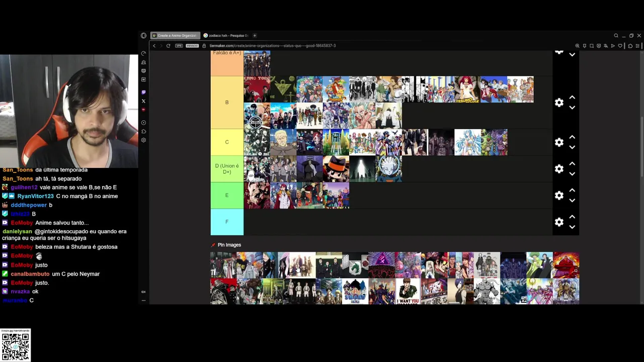Open sidebar speed dial gauge icon
The width and height of the screenshot is (644, 362).
(143, 54)
